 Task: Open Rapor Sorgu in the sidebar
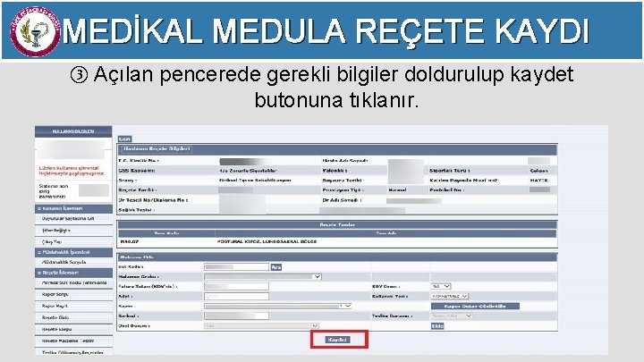(x=55, y=294)
